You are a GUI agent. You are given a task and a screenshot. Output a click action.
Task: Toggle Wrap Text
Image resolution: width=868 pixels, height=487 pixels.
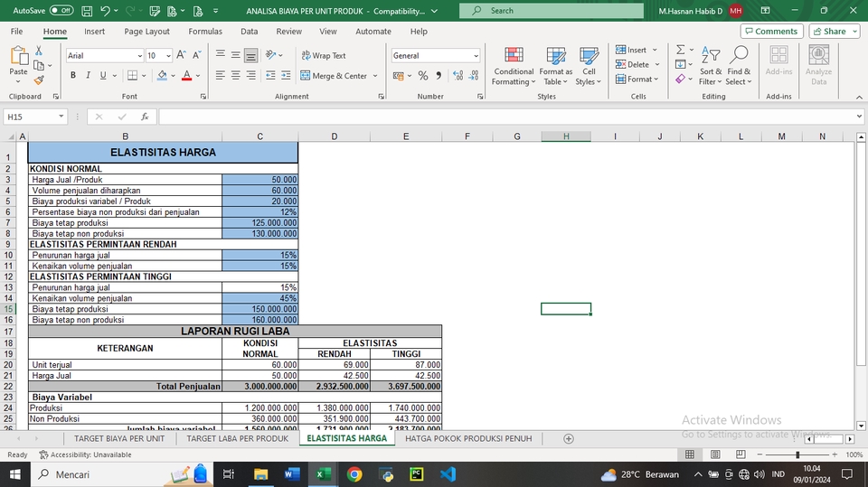(x=324, y=55)
